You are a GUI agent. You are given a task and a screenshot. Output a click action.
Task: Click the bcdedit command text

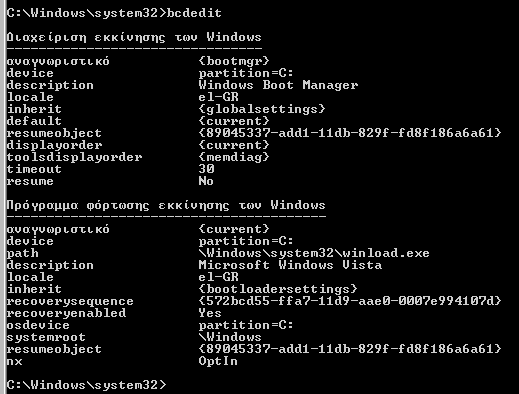click(194, 13)
